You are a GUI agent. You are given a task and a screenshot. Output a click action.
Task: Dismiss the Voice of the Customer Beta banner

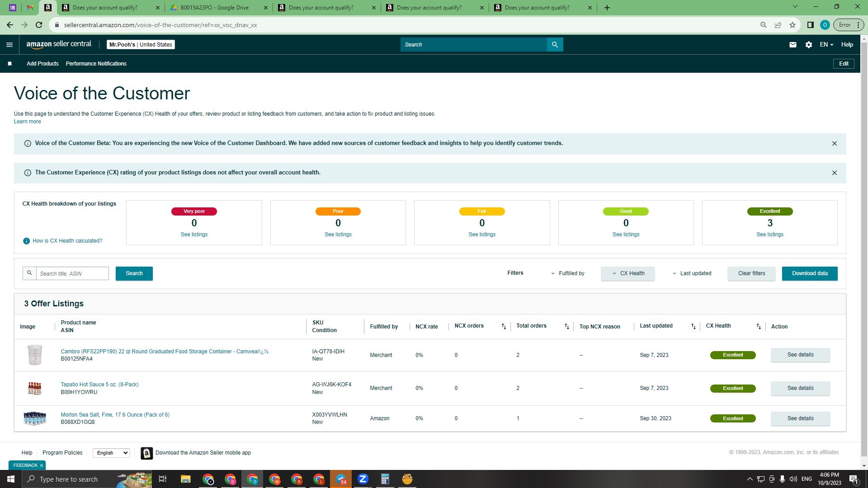(835, 144)
